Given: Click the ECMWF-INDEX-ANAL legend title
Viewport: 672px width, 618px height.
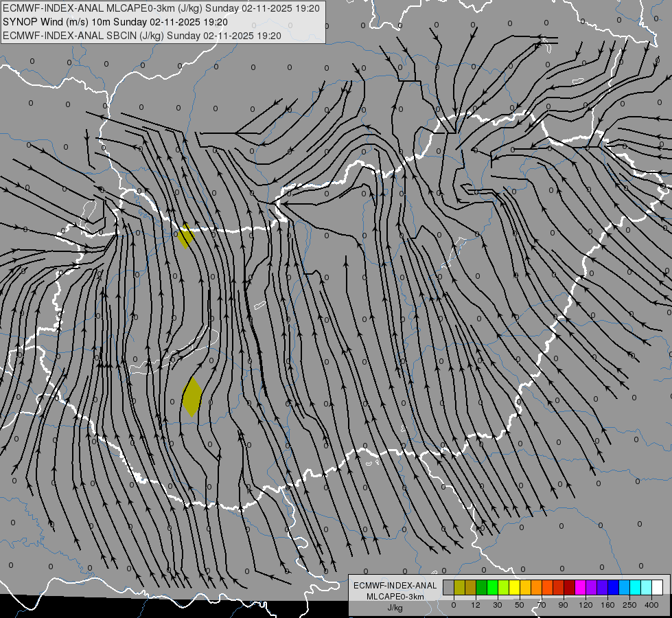Looking at the screenshot, I should tap(395, 586).
